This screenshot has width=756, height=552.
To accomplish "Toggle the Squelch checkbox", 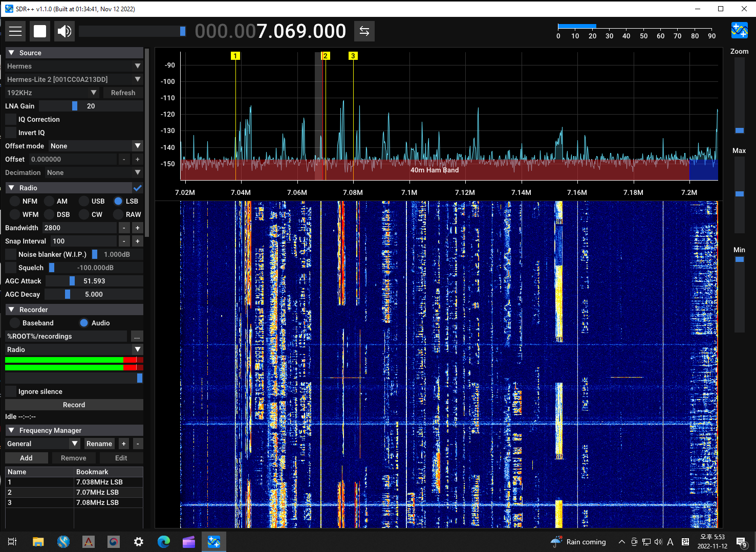I will click(x=11, y=268).
